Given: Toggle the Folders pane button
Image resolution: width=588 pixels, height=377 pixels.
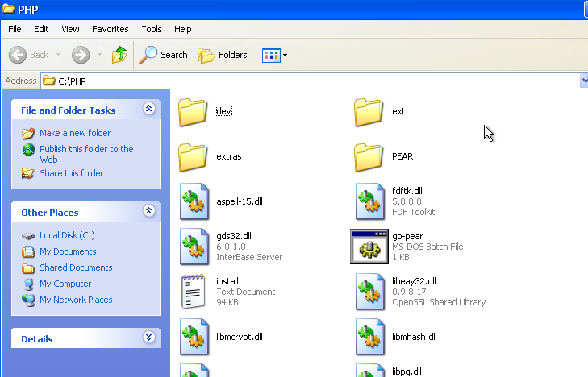Looking at the screenshot, I should (223, 55).
